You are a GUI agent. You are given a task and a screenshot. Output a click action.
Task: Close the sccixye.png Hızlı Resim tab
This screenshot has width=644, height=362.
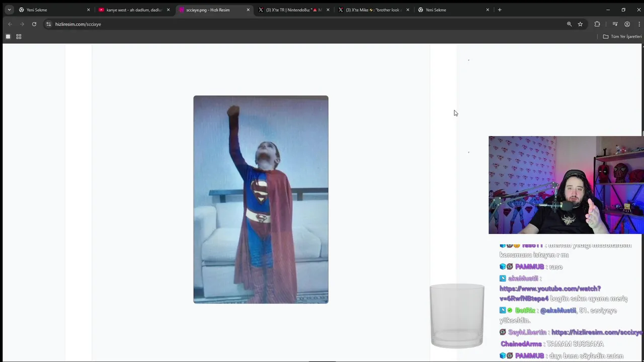(x=248, y=10)
